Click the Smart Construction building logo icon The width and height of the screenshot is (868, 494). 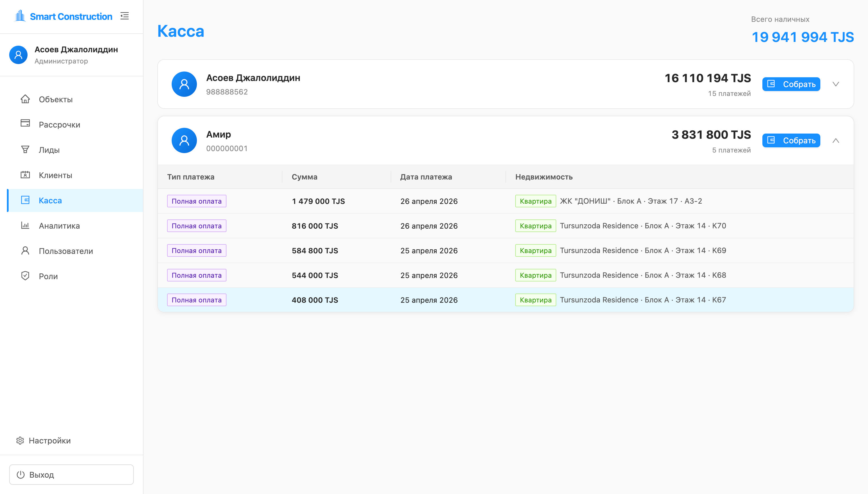[x=20, y=16]
